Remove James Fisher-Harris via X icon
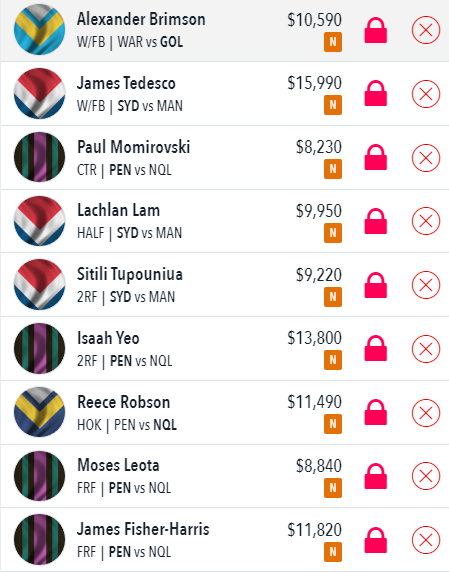The image size is (449, 572). pos(426,540)
